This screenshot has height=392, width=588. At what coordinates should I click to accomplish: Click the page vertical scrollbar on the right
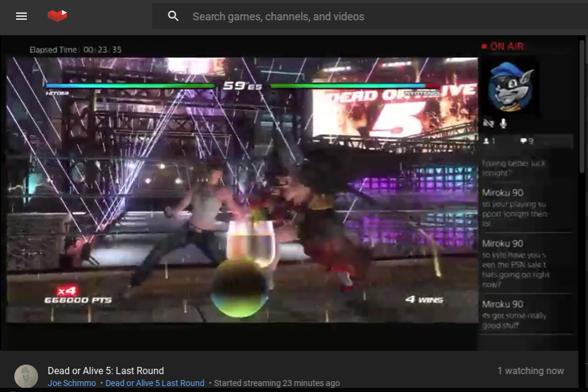pos(582,105)
